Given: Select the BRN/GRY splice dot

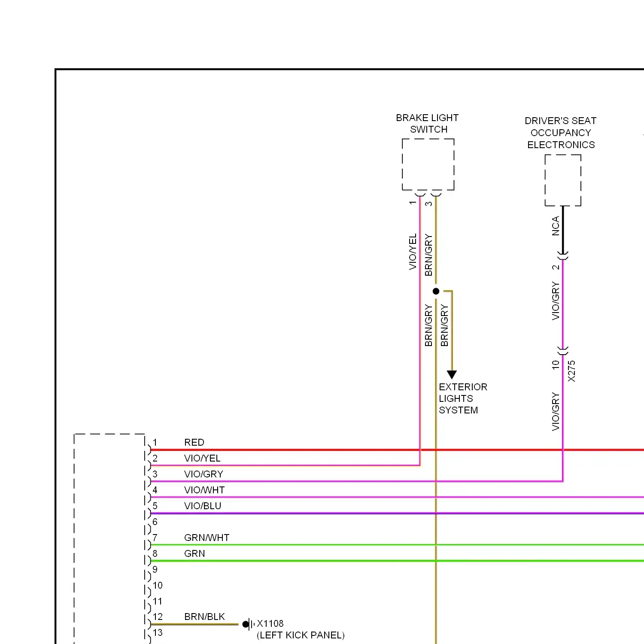Looking at the screenshot, I should click(436, 291).
